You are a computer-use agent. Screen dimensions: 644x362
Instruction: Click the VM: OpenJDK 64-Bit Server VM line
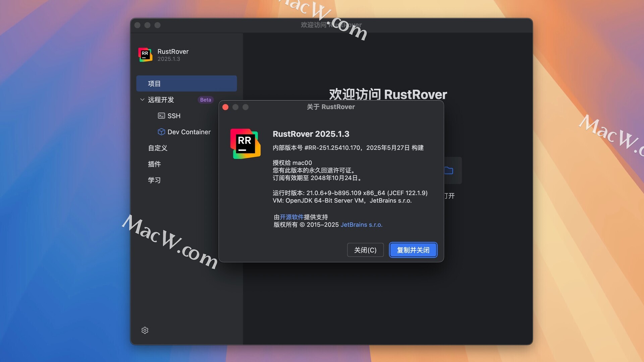coord(342,200)
